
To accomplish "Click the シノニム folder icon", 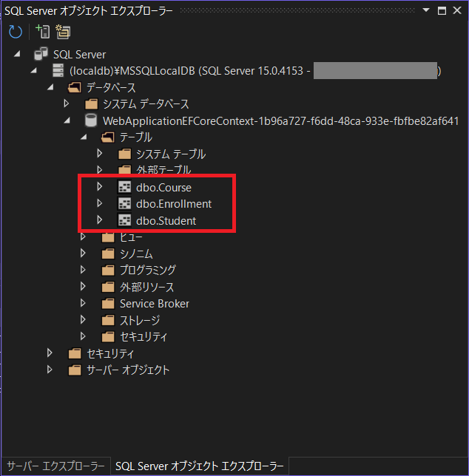I will click(x=108, y=254).
